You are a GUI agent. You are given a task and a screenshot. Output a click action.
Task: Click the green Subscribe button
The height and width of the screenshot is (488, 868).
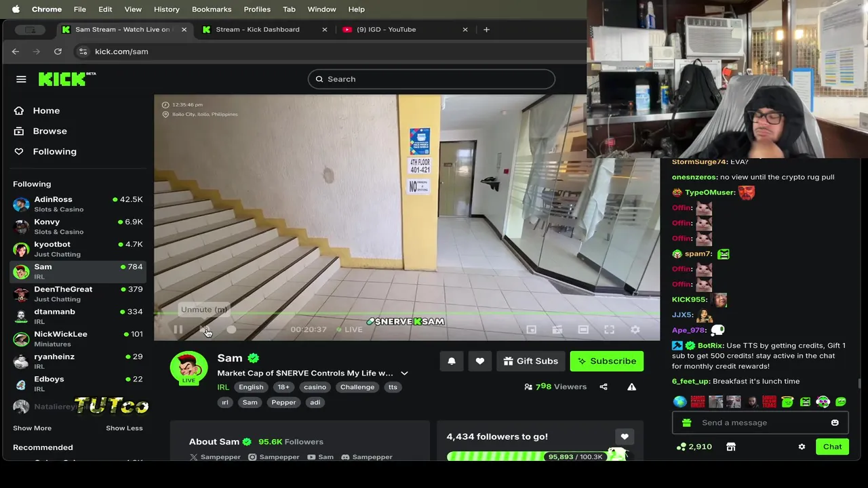[607, 361]
